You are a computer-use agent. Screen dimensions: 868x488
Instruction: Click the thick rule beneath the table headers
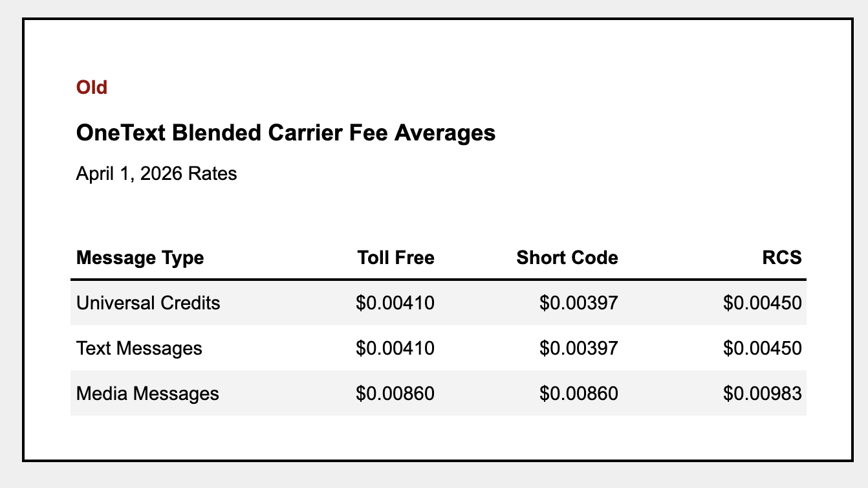[439, 280]
